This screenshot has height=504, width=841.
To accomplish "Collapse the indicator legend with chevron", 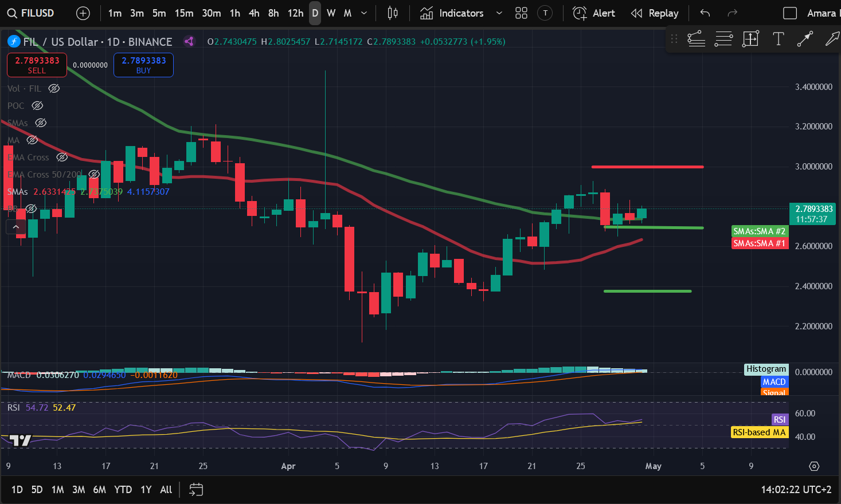I will pos(16,227).
